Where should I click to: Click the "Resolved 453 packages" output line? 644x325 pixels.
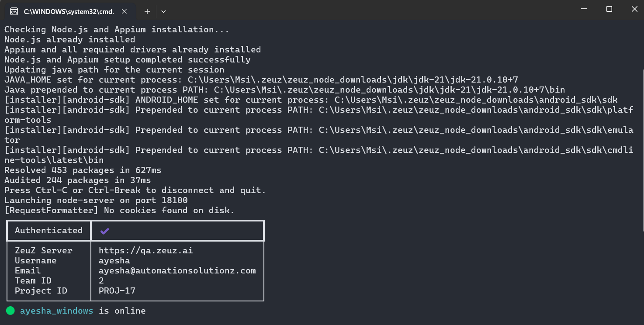[x=83, y=170]
